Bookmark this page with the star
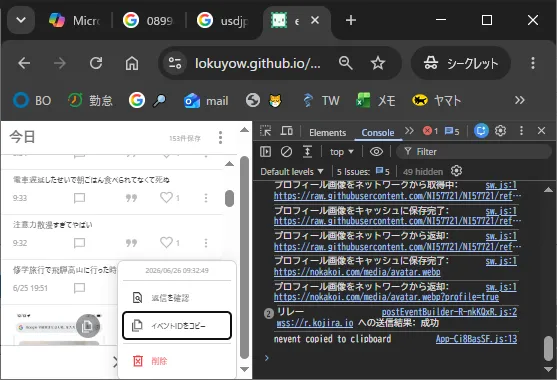 (x=378, y=63)
